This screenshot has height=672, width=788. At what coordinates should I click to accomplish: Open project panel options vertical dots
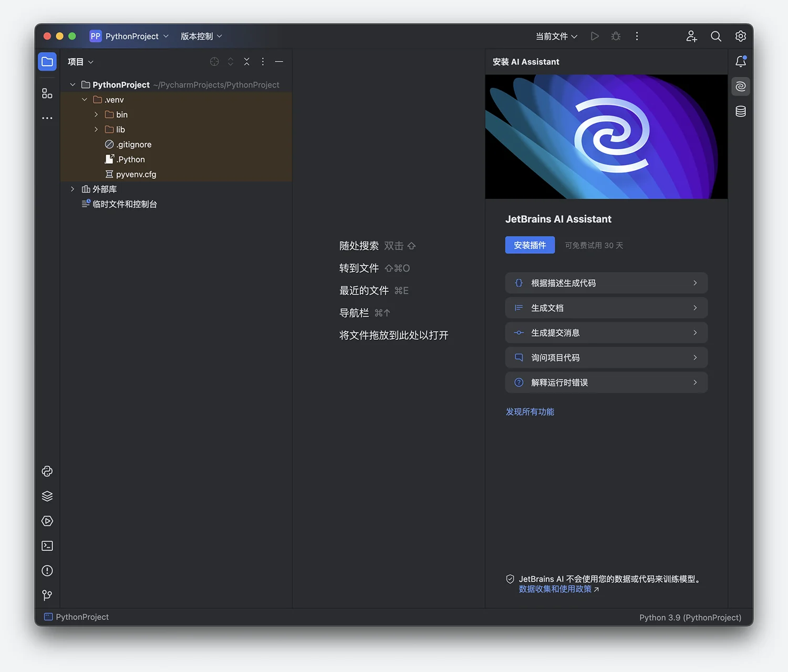(x=263, y=61)
